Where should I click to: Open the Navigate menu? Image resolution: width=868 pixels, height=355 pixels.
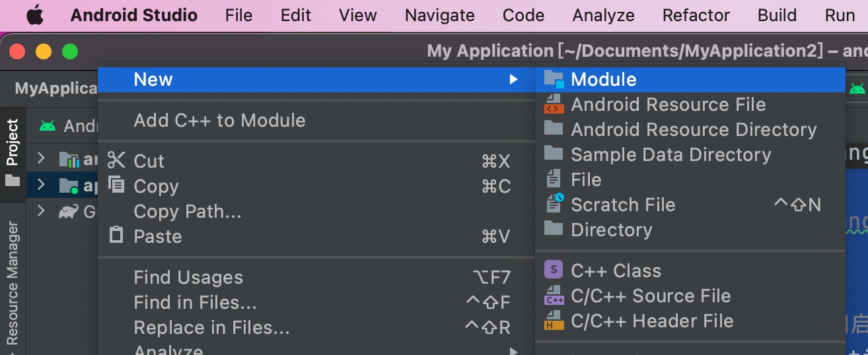tap(439, 15)
